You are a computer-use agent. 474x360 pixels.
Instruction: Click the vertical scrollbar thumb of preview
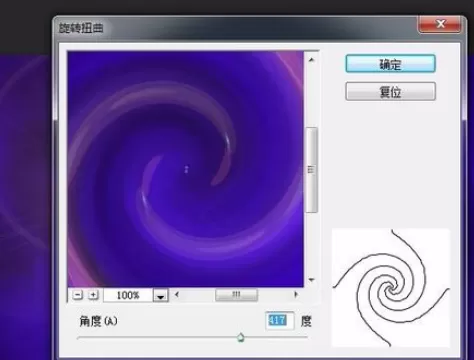click(x=311, y=170)
